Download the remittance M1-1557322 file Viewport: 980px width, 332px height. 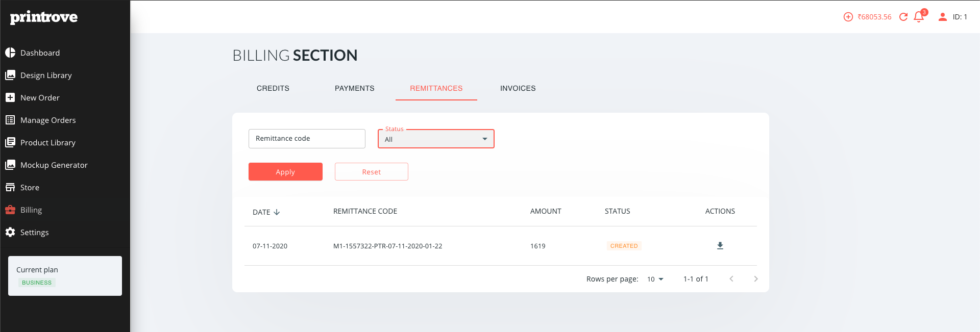click(x=720, y=246)
